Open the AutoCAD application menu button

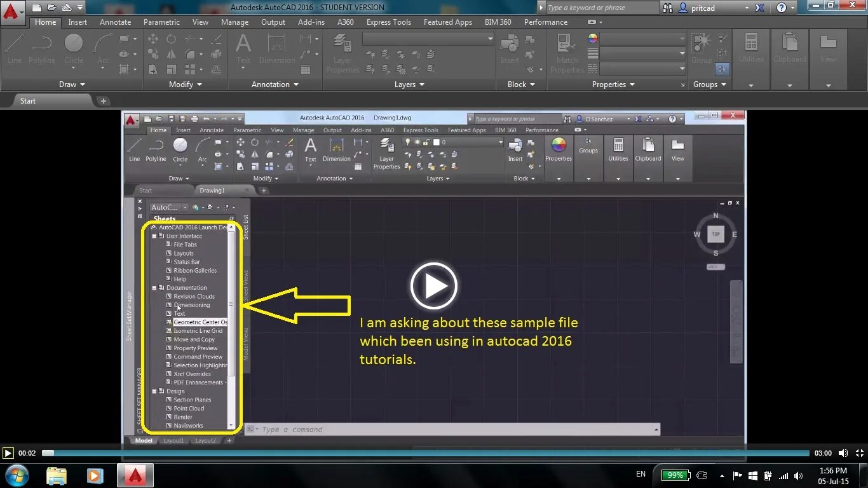point(13,13)
